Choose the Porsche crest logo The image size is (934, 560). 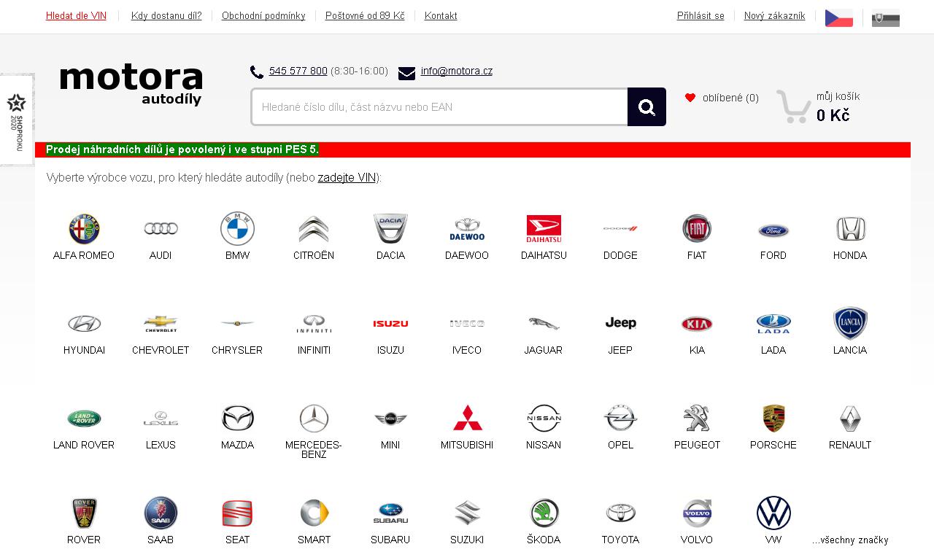click(773, 419)
